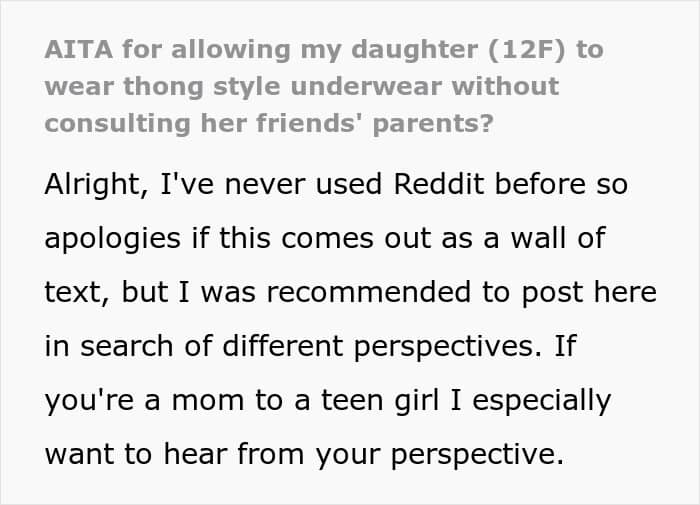Click the title line starting "wear thong style"

[300, 86]
